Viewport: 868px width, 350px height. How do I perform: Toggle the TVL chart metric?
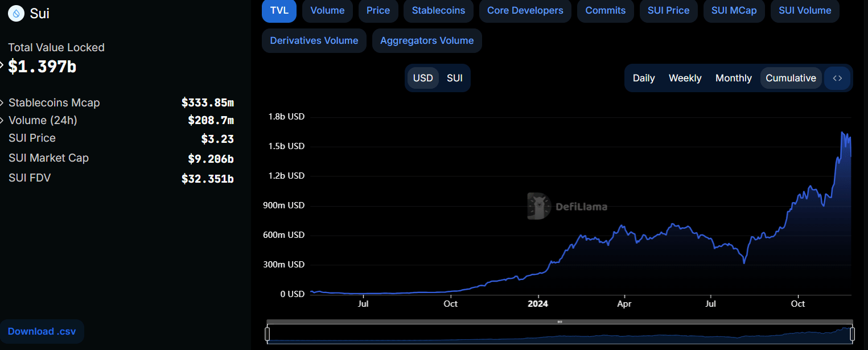(279, 11)
